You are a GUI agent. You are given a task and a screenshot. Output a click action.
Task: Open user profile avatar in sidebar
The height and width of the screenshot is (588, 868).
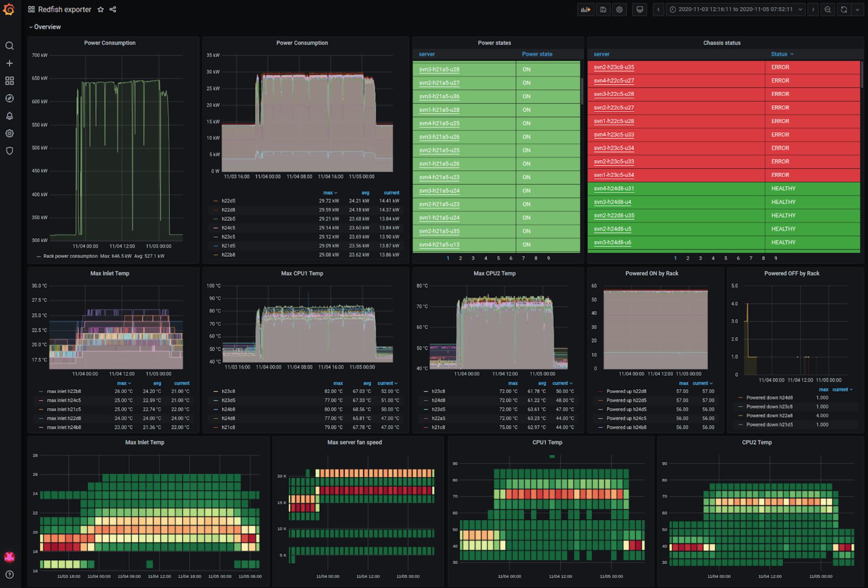[x=9, y=557]
